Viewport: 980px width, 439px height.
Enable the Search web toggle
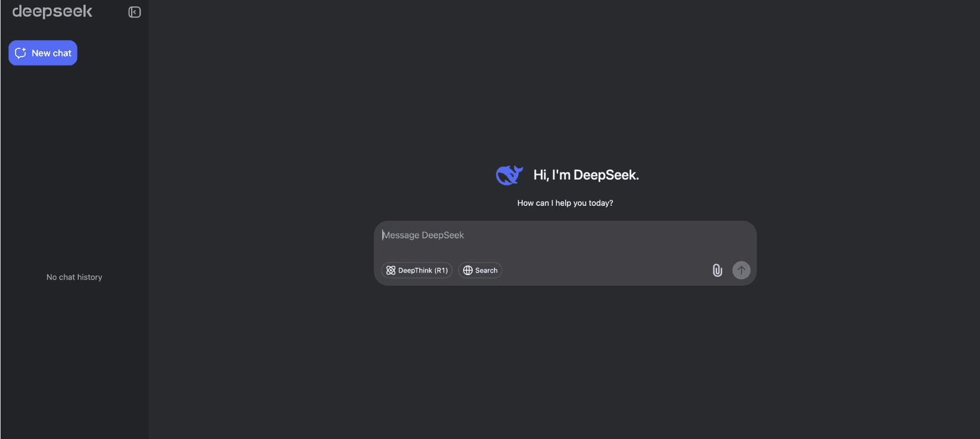pos(480,270)
